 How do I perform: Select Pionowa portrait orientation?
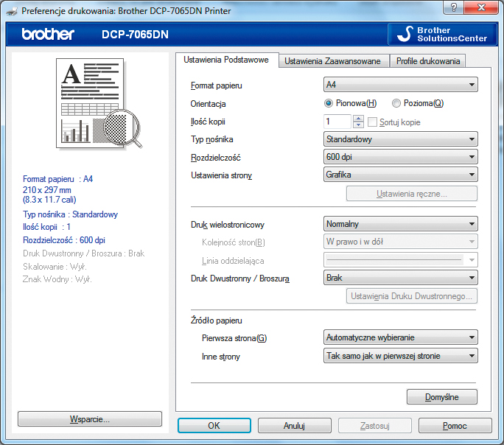[x=329, y=103]
